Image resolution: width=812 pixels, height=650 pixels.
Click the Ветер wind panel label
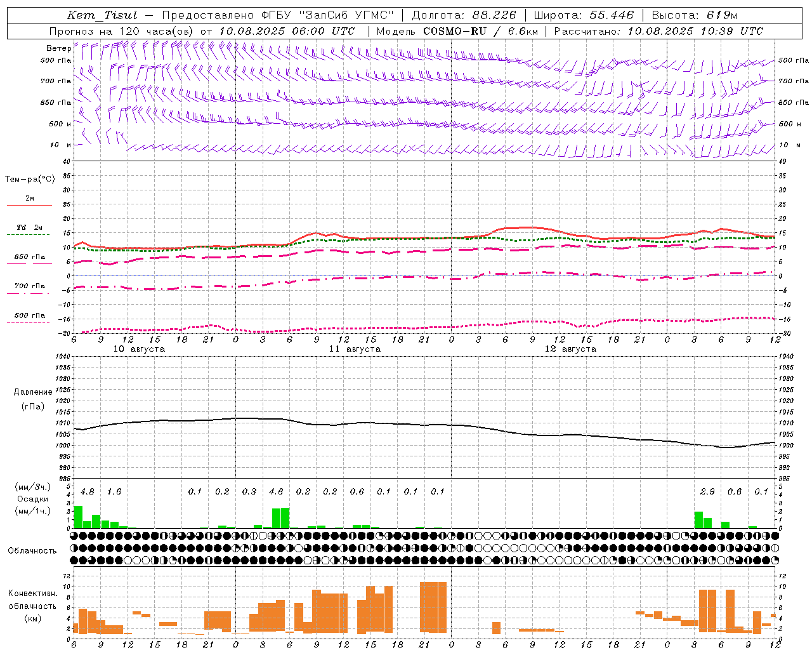click(58, 48)
